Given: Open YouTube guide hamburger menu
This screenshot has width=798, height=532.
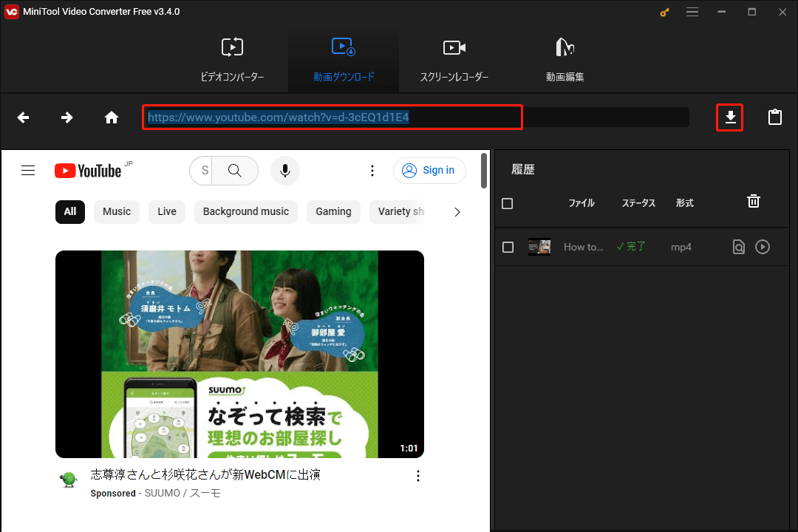Looking at the screenshot, I should (x=28, y=171).
